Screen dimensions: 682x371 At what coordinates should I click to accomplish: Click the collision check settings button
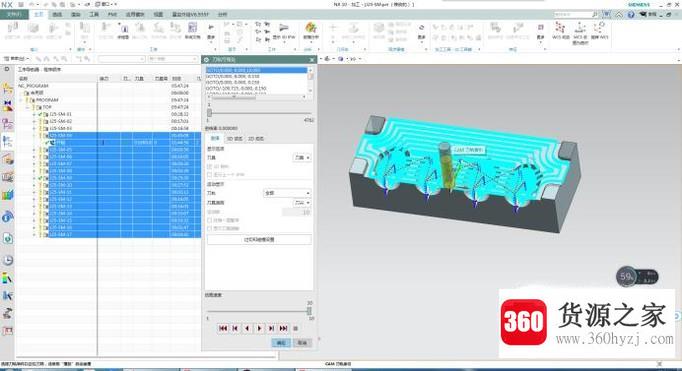pos(259,240)
